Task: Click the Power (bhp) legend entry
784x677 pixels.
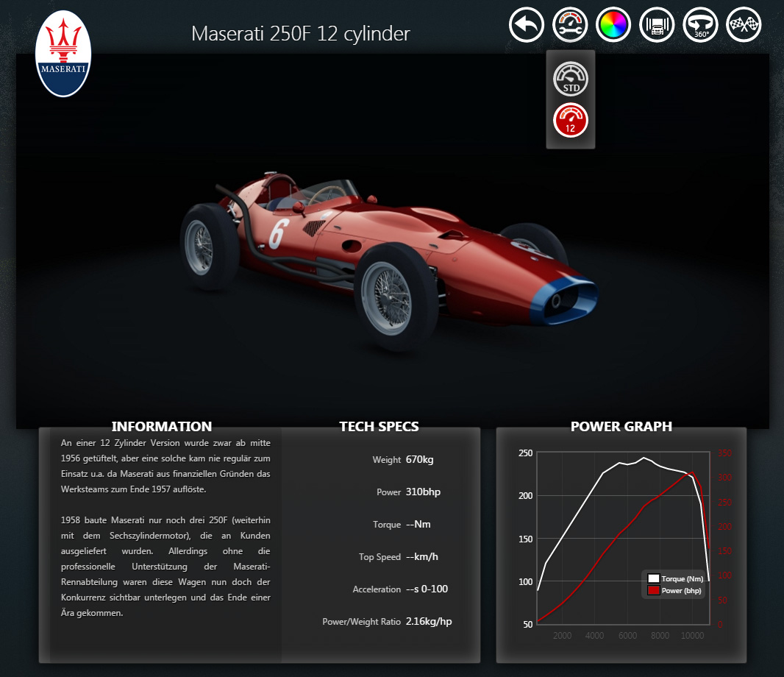Action: pos(674,590)
